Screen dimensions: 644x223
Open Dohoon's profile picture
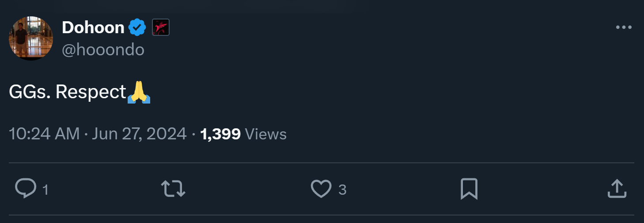[30, 38]
